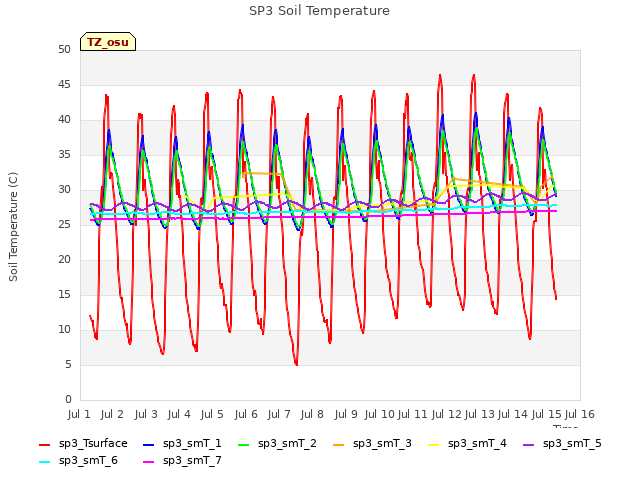Click the cyan sp3_smT_6 legend swatch

[44, 462]
